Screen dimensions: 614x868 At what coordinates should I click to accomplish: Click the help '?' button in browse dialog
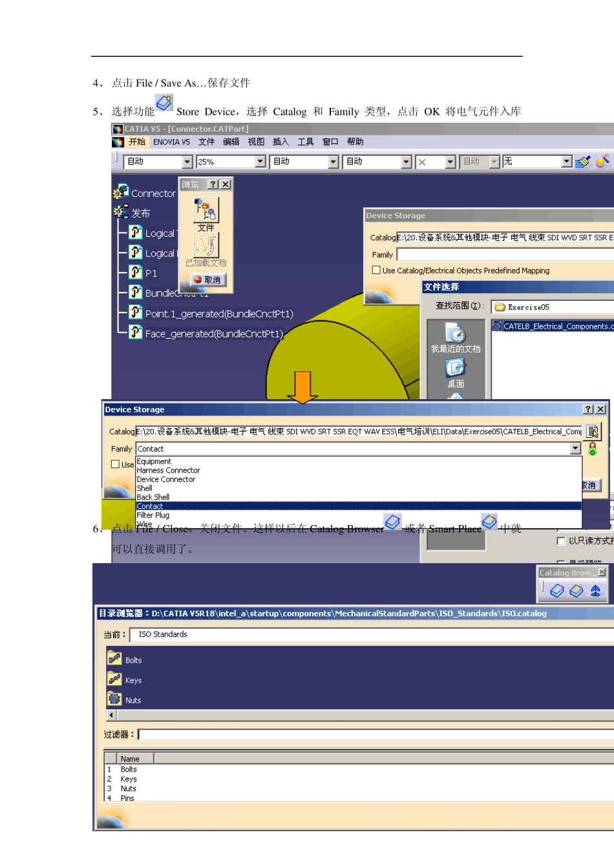(213, 185)
